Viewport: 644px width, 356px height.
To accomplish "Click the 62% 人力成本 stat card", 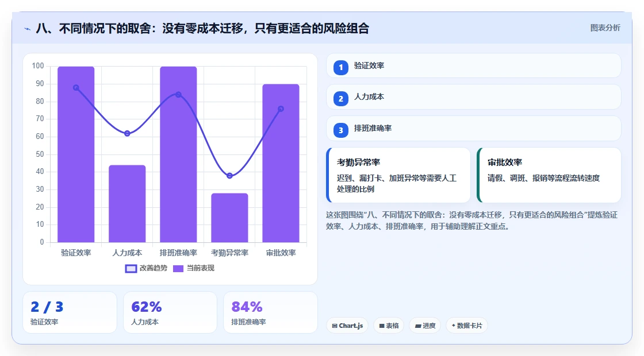I will click(170, 312).
